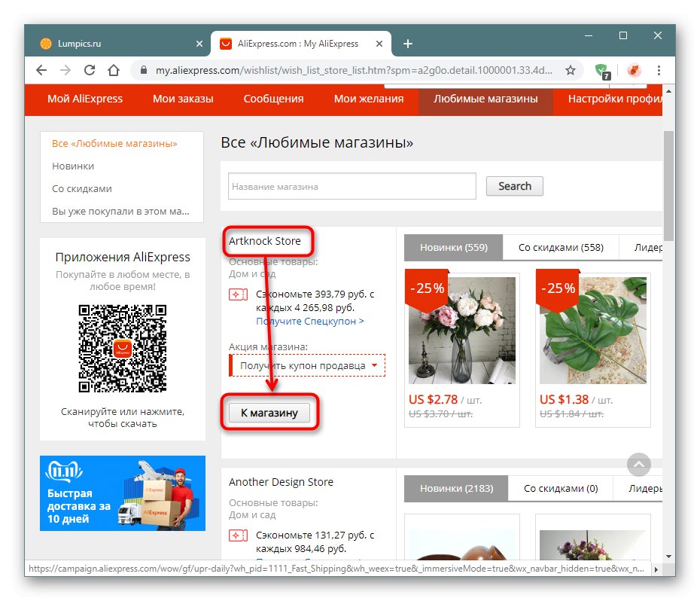Open Мой AliExpress menu item

tap(85, 99)
